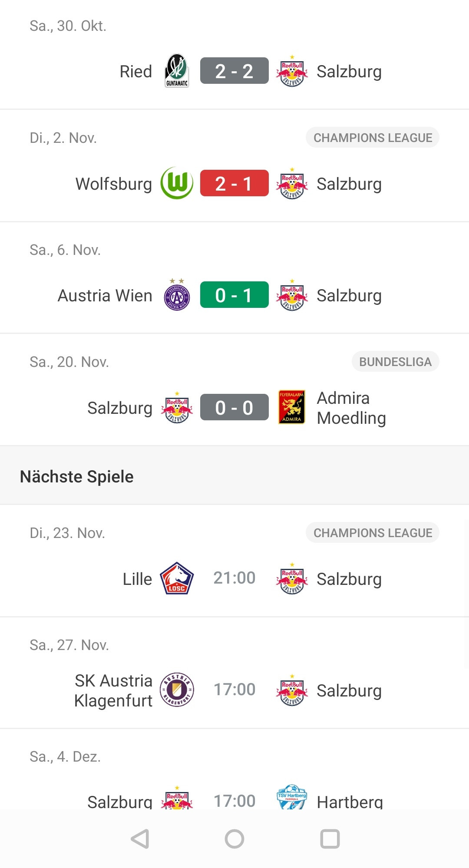Open the 0 - 0 Admira score
Image resolution: width=469 pixels, height=868 pixels.
[x=234, y=407]
